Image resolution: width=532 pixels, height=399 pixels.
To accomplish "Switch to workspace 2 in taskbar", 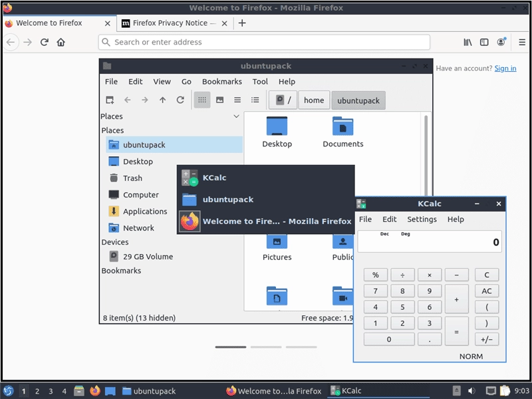I will [37, 391].
